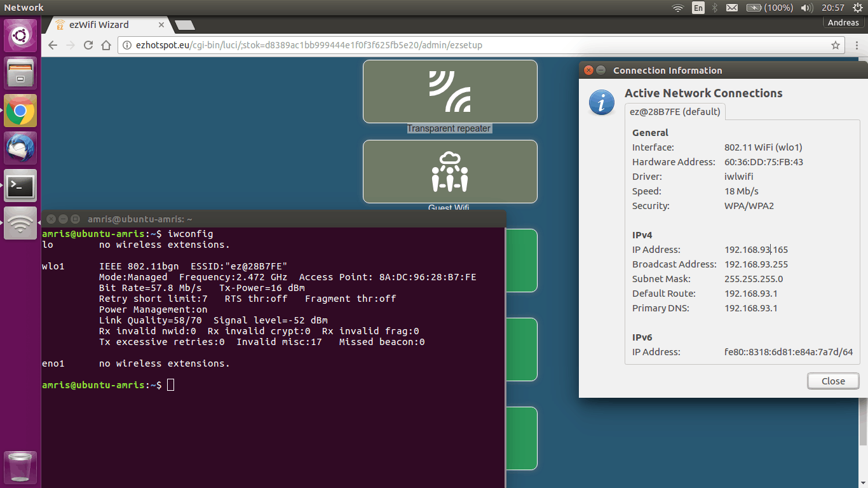Open the sound volume indicator
This screenshot has width=868, height=488.
pyautogui.click(x=807, y=8)
